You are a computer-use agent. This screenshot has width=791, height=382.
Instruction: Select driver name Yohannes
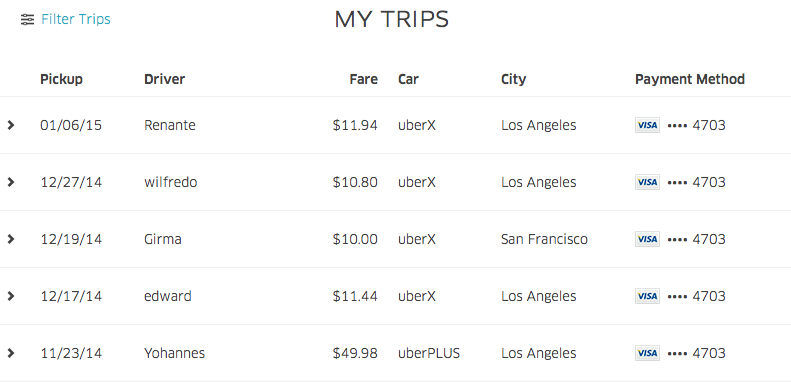[175, 353]
